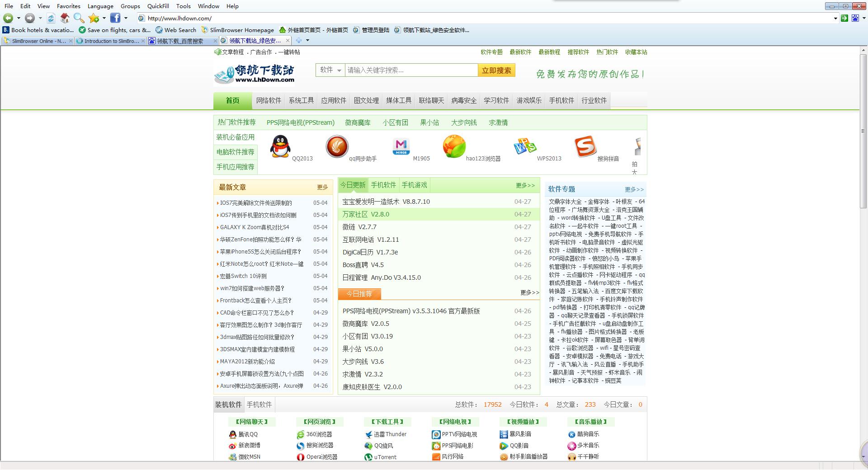Open the 网络软件 navigation link
Image resolution: width=868 pixels, height=470 pixels.
[x=269, y=100]
